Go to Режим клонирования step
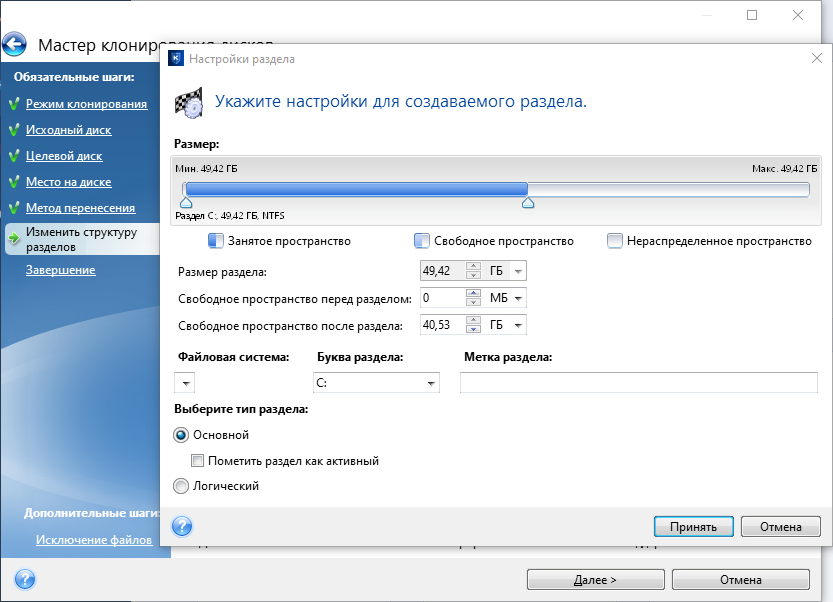Viewport: 833px width, 602px height. pos(86,104)
